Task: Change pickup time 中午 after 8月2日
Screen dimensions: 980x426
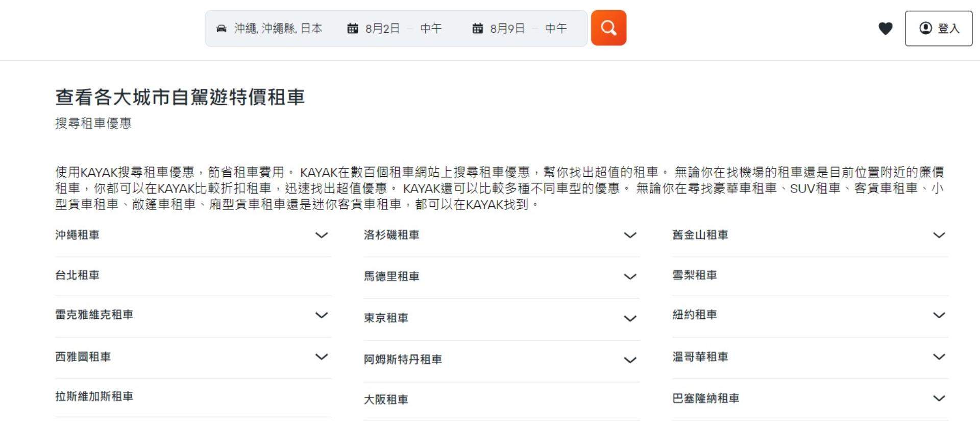Action: click(x=431, y=29)
